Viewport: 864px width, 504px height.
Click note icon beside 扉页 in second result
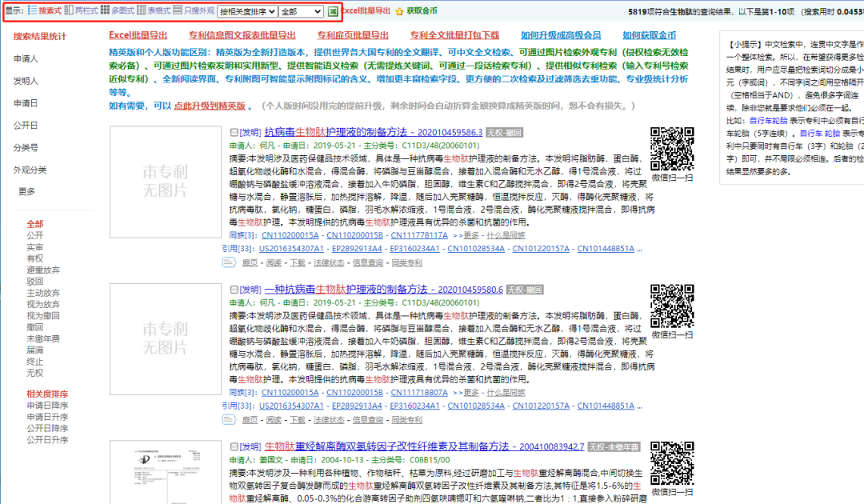(x=229, y=420)
